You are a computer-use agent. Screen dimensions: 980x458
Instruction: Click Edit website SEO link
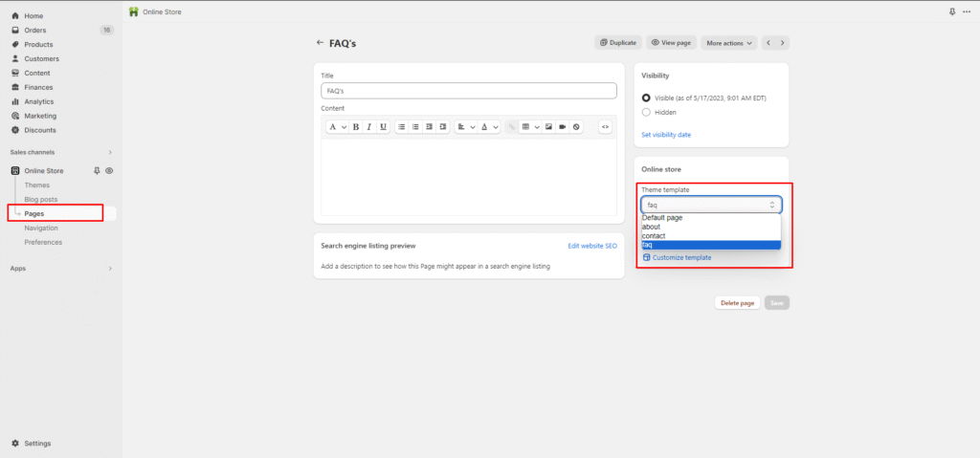click(x=591, y=246)
